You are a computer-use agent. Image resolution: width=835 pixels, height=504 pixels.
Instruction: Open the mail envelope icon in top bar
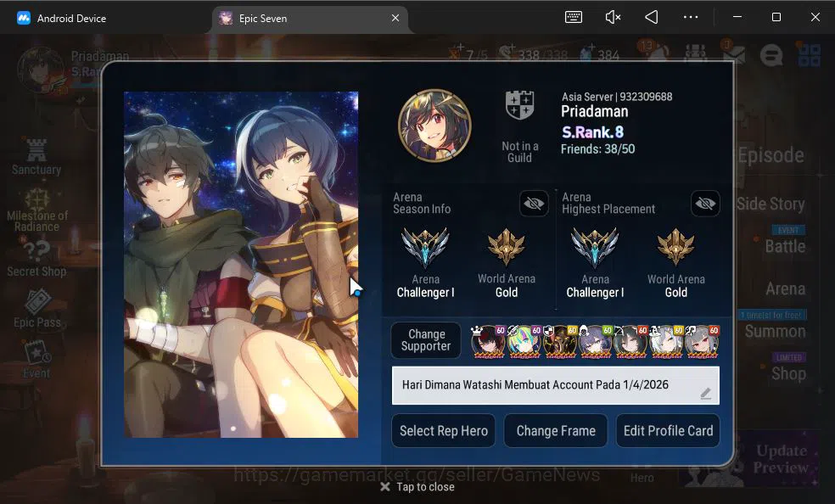click(733, 53)
